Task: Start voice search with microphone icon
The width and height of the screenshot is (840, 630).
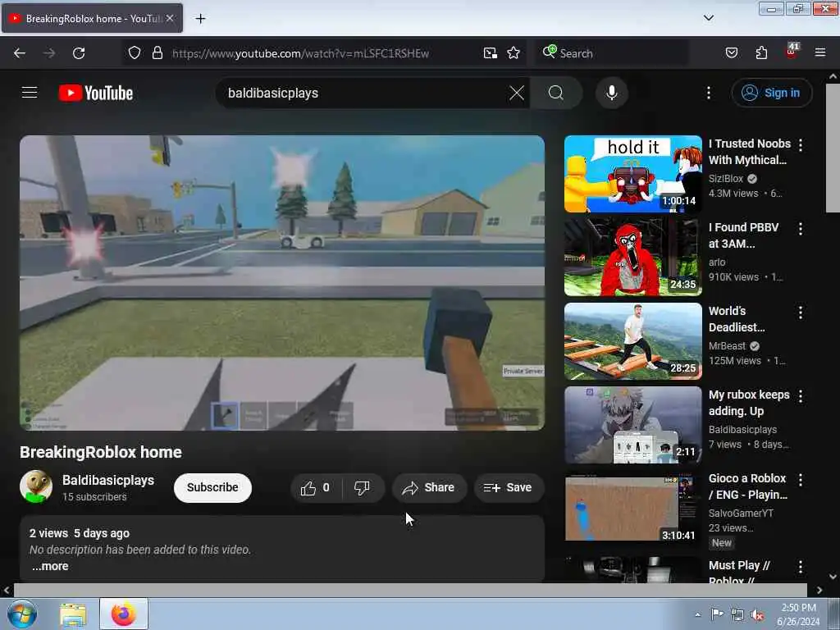Action: 611,93
